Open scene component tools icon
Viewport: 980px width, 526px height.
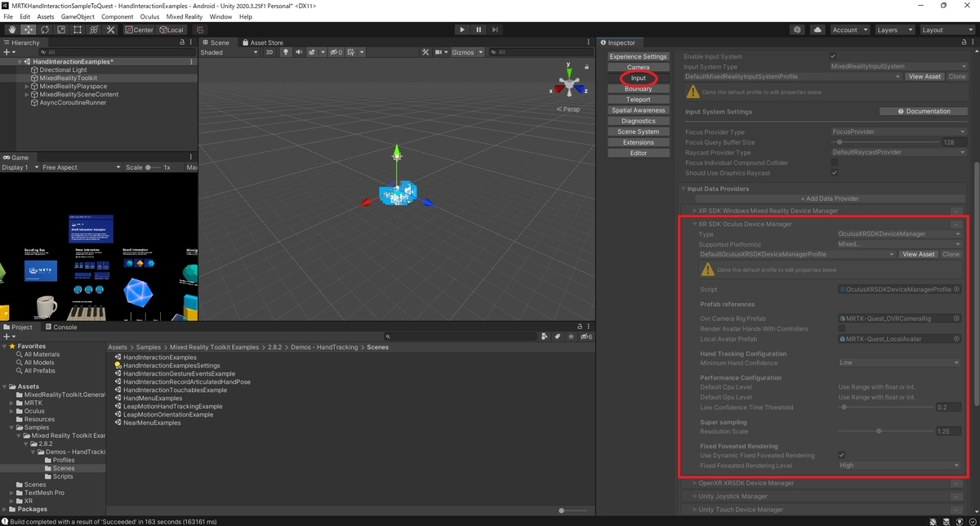[x=425, y=52]
